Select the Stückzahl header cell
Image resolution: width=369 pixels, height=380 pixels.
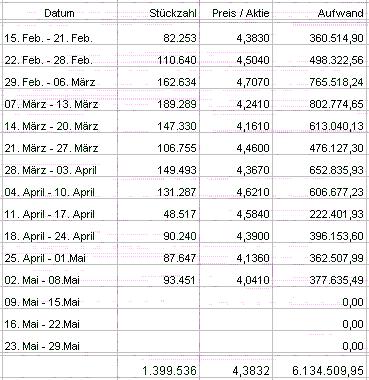[x=159, y=13]
